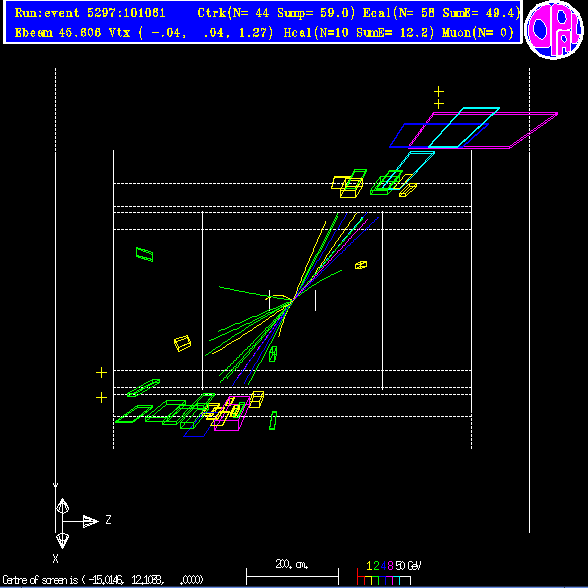This screenshot has width=588, height=588.
Task: Click the green cluster box at far left
Action: [144, 254]
